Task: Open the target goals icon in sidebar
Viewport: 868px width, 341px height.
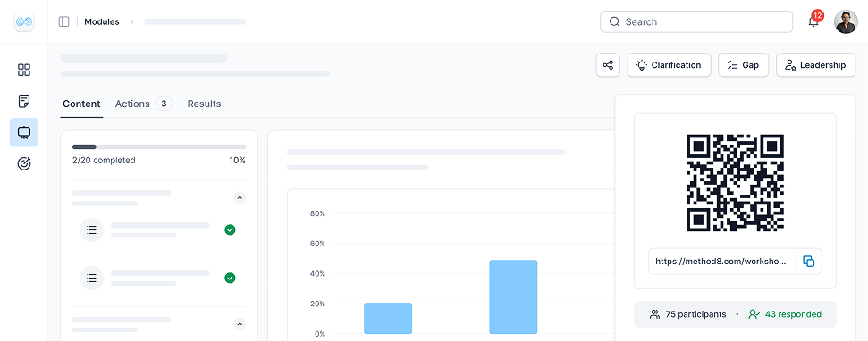Action: click(24, 163)
